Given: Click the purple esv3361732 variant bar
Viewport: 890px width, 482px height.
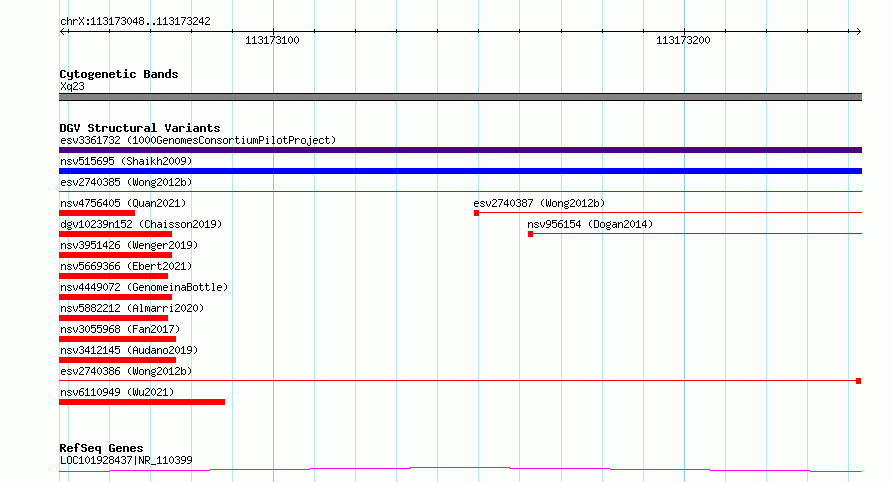Looking at the screenshot, I should pos(460,150).
